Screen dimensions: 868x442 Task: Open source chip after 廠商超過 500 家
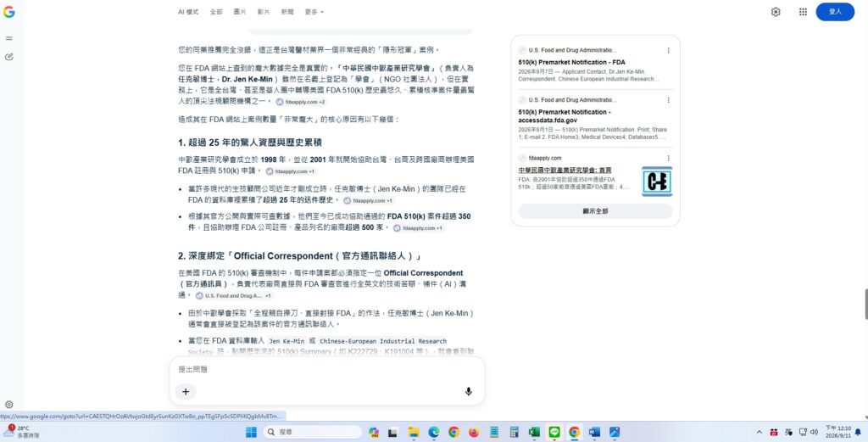click(419, 228)
